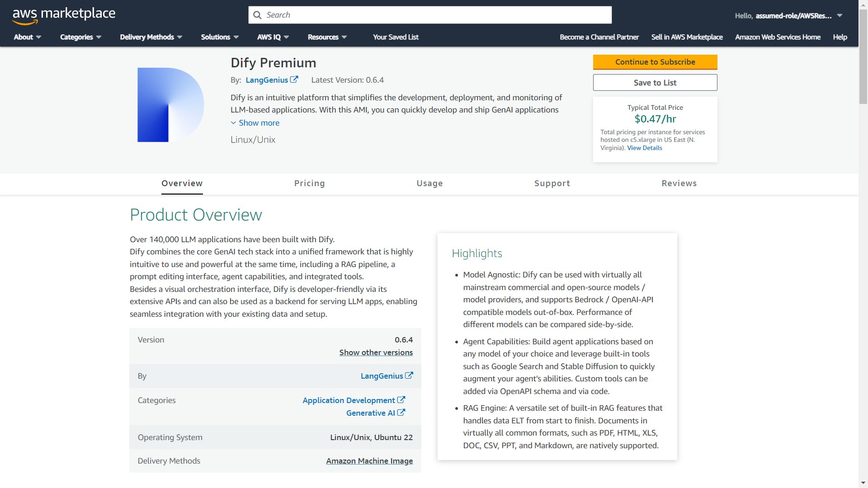Click external link icon next to Application Development
This screenshot has width=868, height=488.
[x=401, y=400]
